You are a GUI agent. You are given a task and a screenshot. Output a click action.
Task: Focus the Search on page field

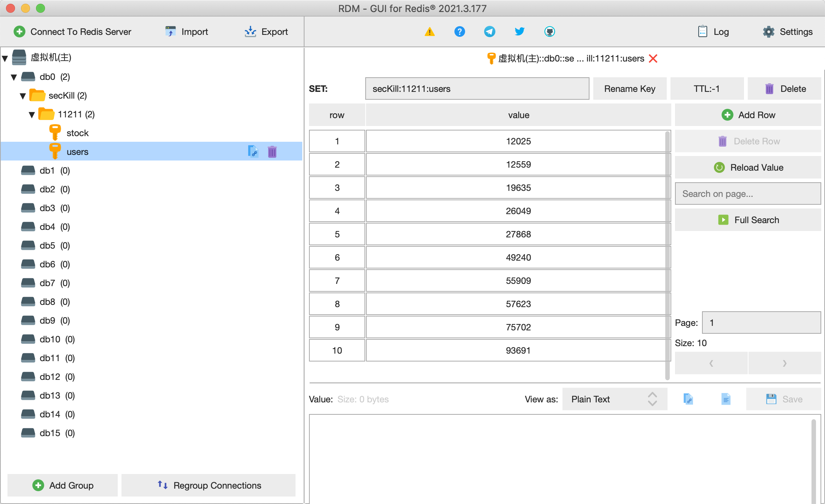(x=748, y=194)
